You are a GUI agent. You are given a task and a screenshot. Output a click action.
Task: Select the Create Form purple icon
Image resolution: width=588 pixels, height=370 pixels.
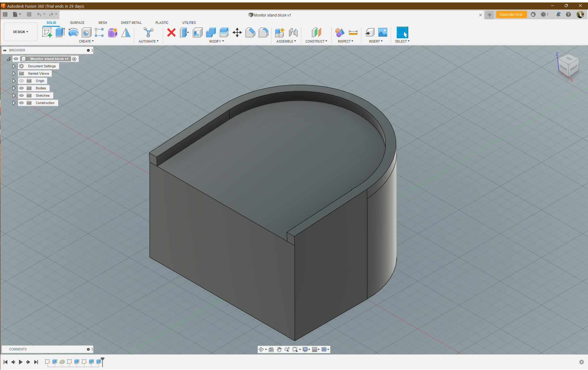pyautogui.click(x=113, y=32)
